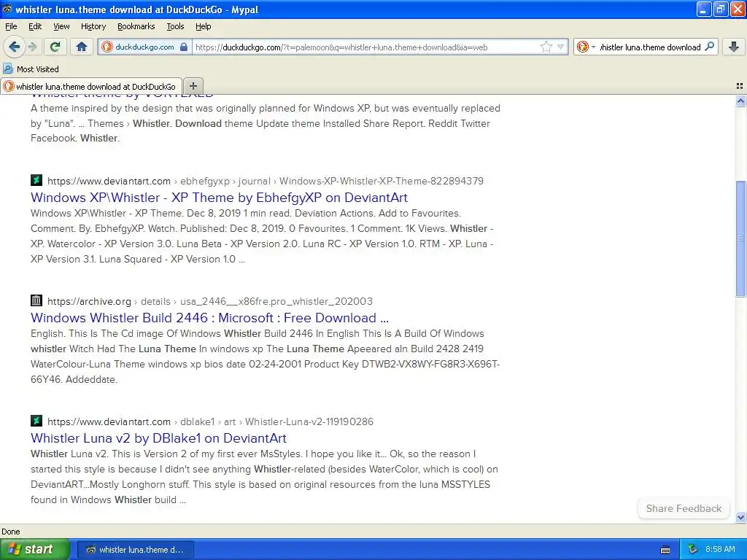Open the Tools menu
This screenshot has height=560, width=747.
175,26
